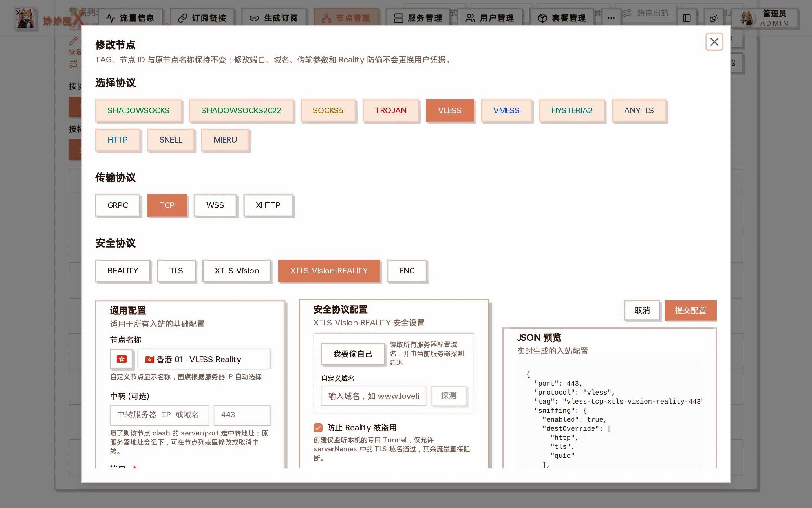Image resolution: width=812 pixels, height=508 pixels.
Task: Select the VLESS protocol button
Action: 450,111
